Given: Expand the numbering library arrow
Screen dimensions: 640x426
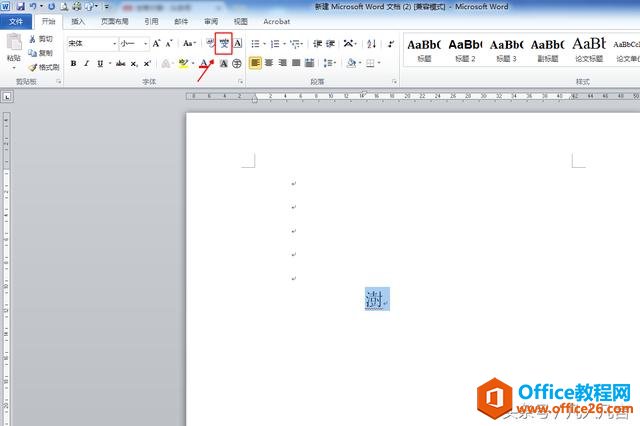Looking at the screenshot, I should click(284, 44).
